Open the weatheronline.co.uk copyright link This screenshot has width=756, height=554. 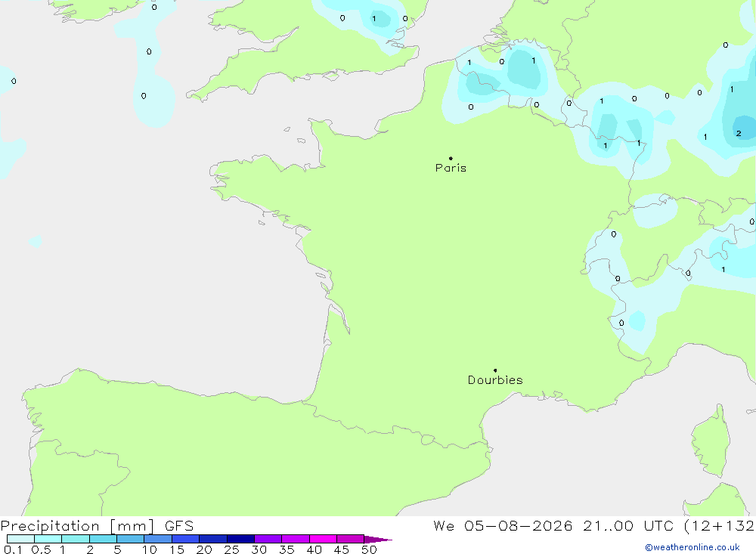point(692,547)
